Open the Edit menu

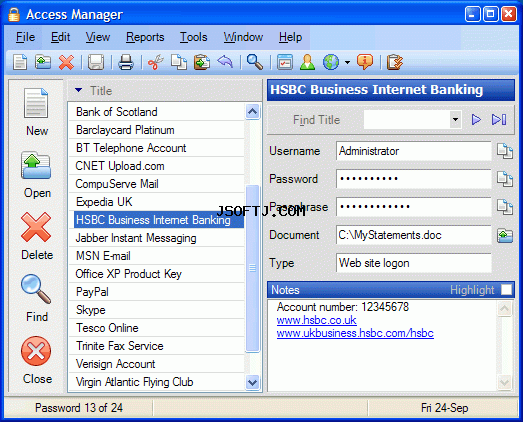point(60,37)
